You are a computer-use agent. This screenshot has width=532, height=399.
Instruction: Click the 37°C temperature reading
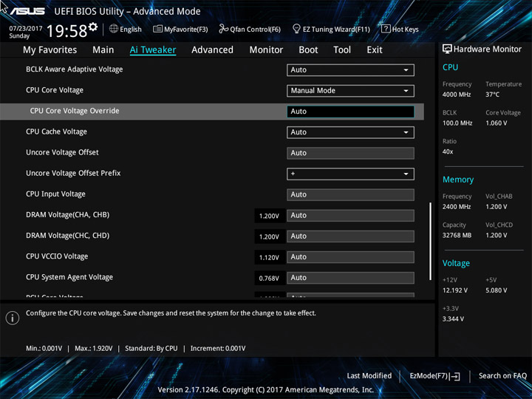[492, 95]
